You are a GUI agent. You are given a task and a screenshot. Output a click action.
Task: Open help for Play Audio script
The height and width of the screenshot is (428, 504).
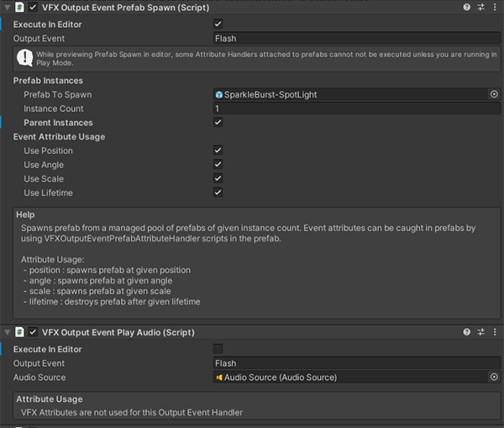pos(466,332)
